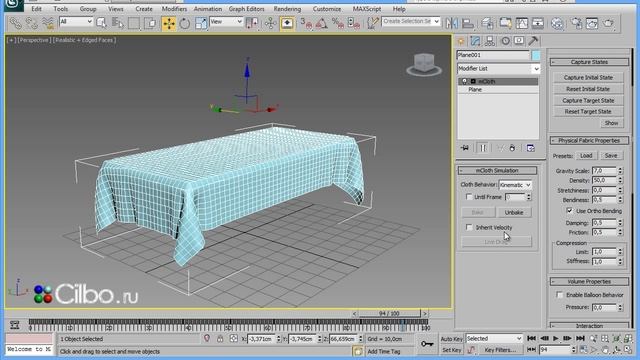Click the Align tool icon
The height and width of the screenshot is (360, 640).
(x=468, y=23)
